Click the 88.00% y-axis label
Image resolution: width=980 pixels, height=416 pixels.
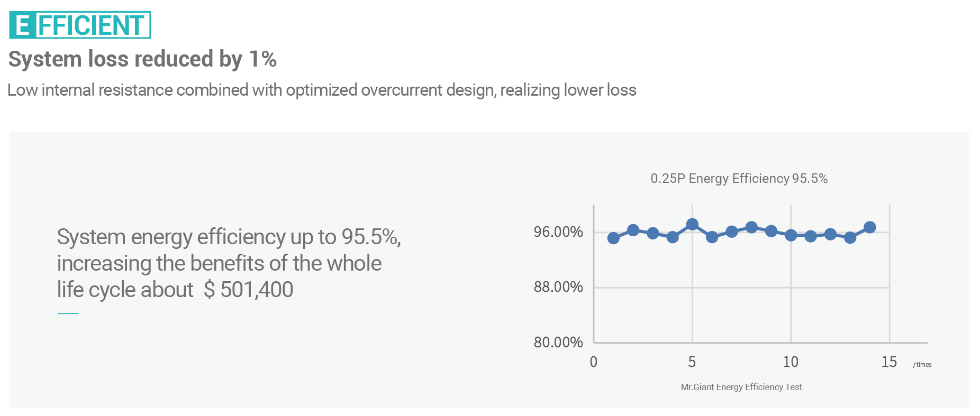click(558, 287)
